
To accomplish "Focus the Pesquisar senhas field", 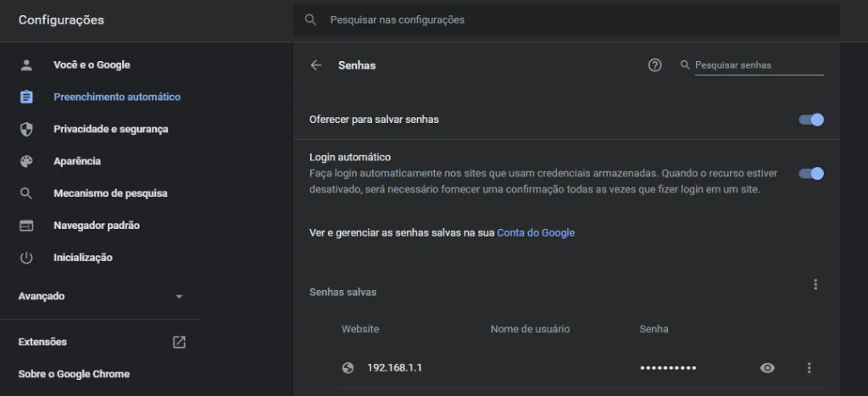I will click(x=759, y=65).
